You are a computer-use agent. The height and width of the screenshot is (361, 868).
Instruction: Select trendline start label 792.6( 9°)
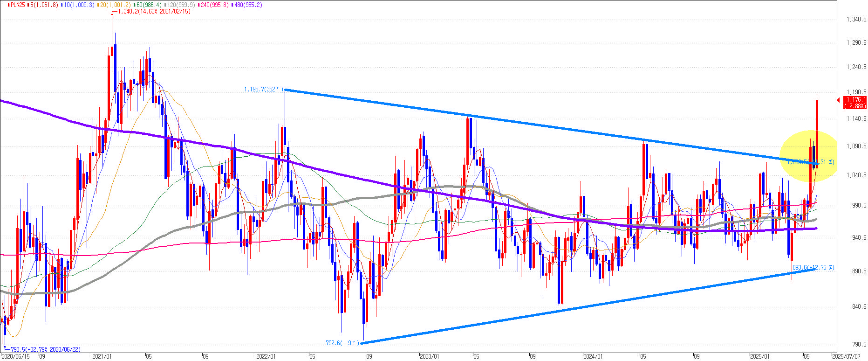(x=342, y=343)
